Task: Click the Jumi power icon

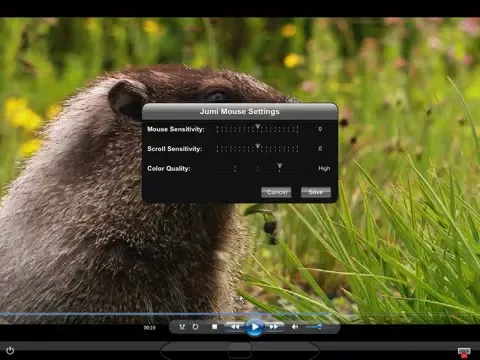Action: click(10, 350)
